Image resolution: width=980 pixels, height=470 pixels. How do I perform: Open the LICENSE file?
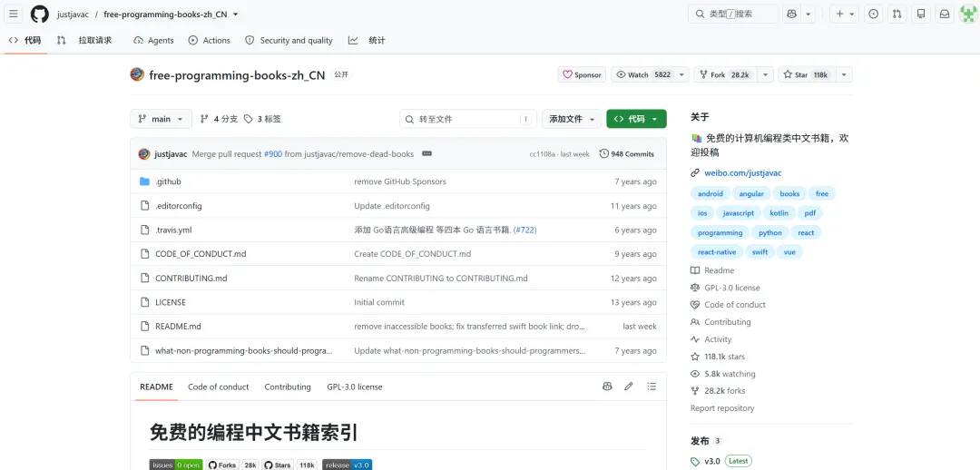(170, 302)
